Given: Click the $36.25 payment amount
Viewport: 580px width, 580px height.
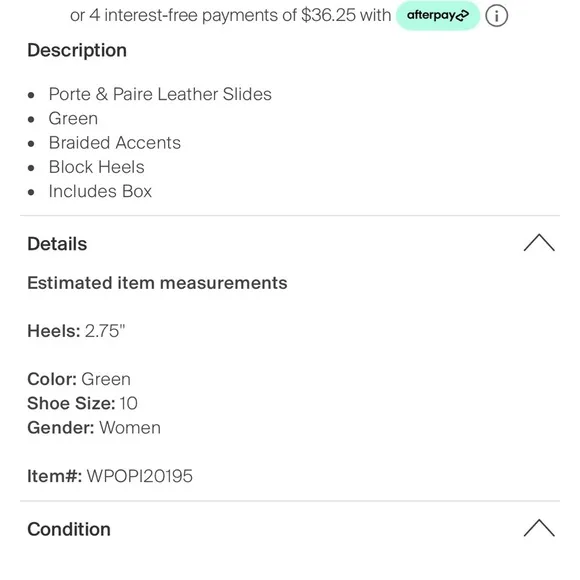Looking at the screenshot, I should [x=329, y=16].
